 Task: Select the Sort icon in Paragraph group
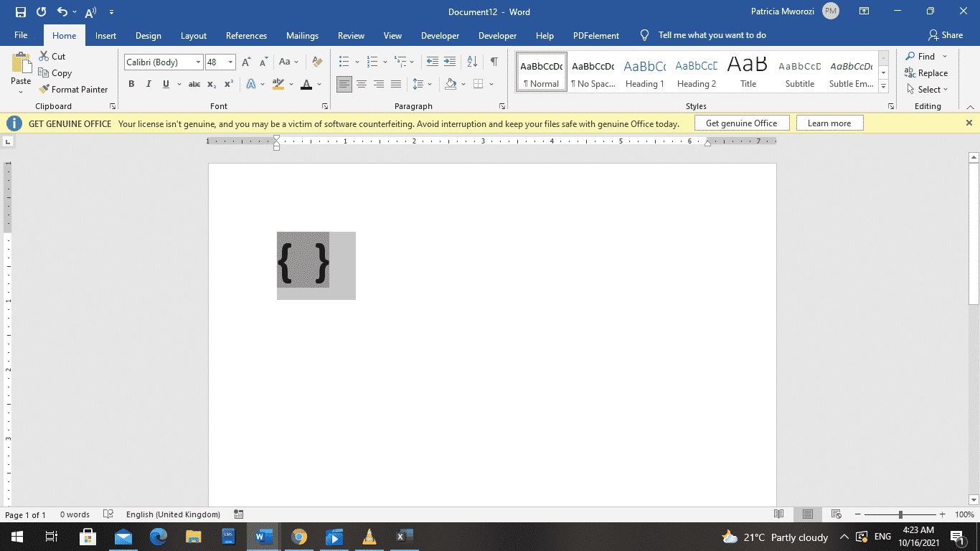tap(472, 62)
